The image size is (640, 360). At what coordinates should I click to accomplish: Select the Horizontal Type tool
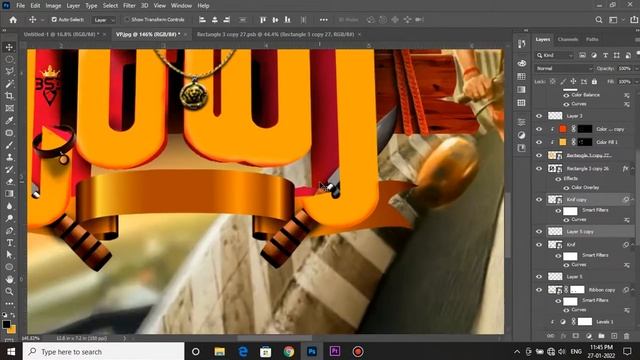coord(9,243)
